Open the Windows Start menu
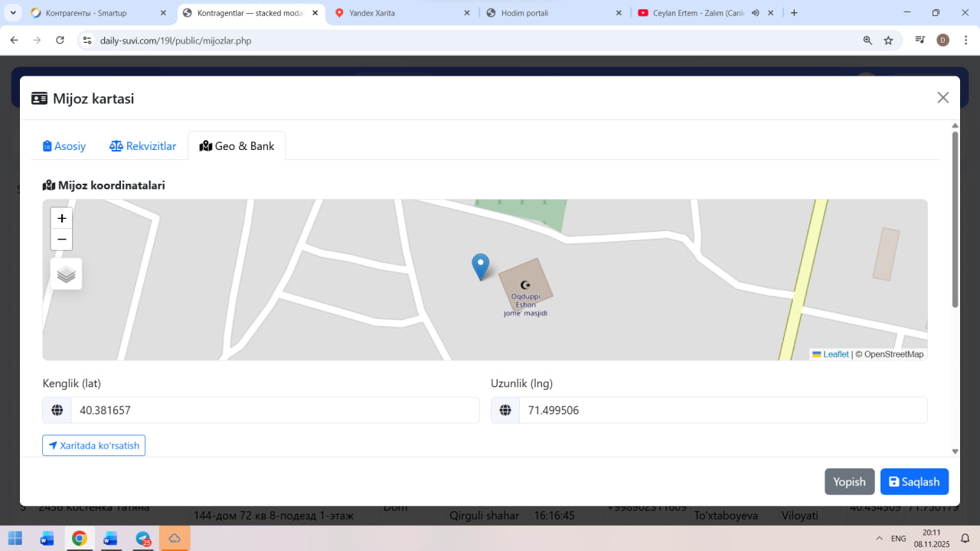 tap(15, 538)
